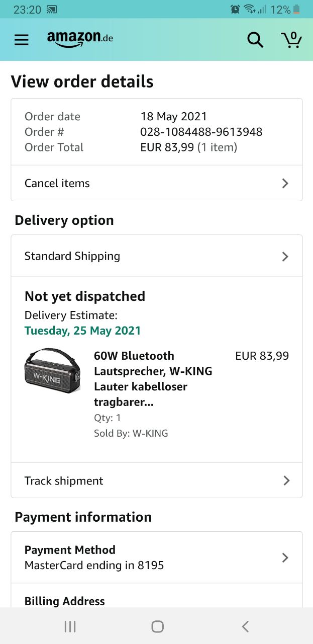Tap the W-KING speaker product thumbnail
This screenshot has width=313, height=644.
coord(52,371)
